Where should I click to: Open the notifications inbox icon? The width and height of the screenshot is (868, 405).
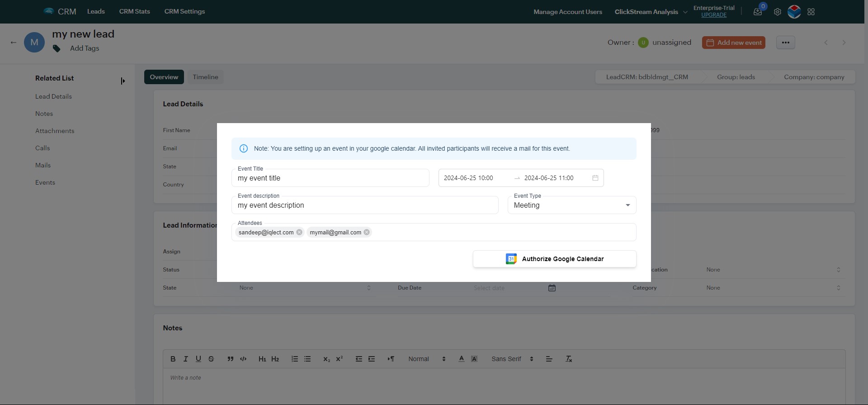(x=758, y=12)
